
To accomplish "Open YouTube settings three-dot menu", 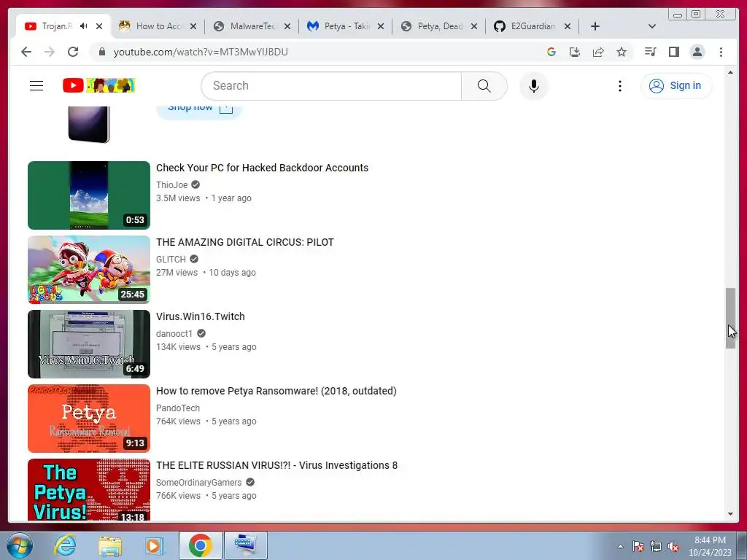I will 619,86.
